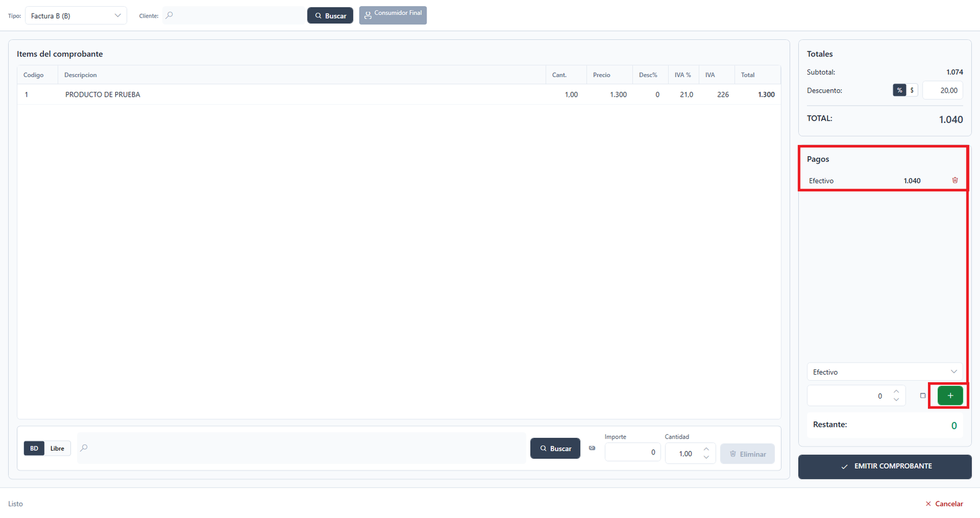The image size is (980, 518).
Task: Click the money icon next to Importe
Action: 592,448
